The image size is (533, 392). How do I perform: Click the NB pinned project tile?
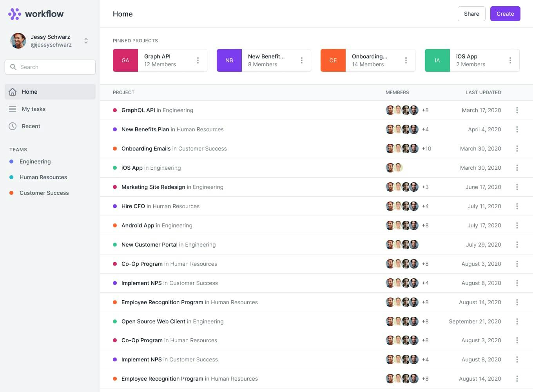click(229, 60)
